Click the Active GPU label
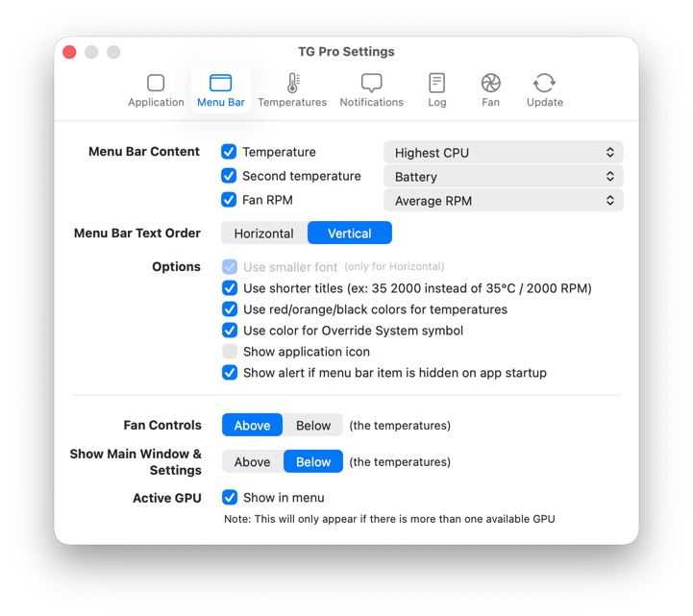Image resolution: width=693 pixels, height=616 pixels. coord(167,498)
